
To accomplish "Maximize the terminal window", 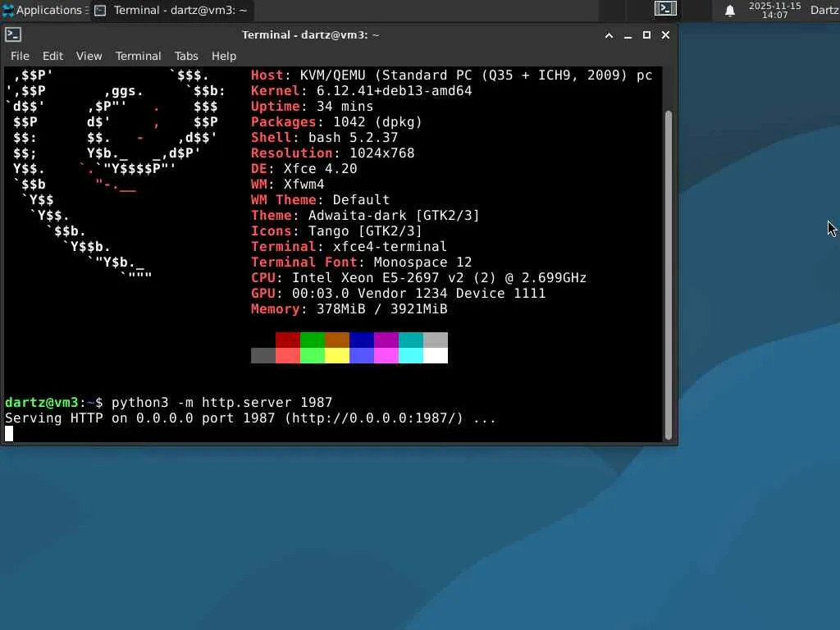I will pyautogui.click(x=646, y=35).
